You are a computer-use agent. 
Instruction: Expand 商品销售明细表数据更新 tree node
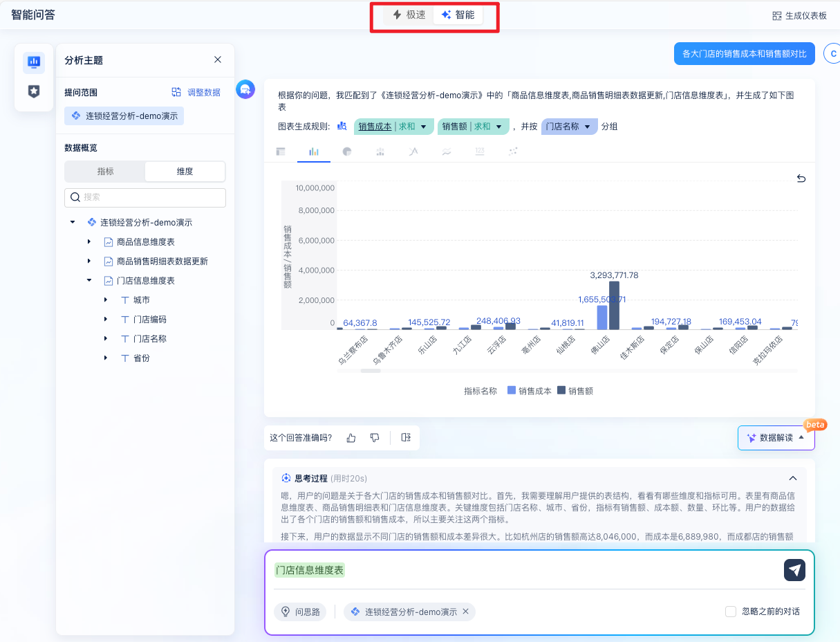pyautogui.click(x=89, y=261)
